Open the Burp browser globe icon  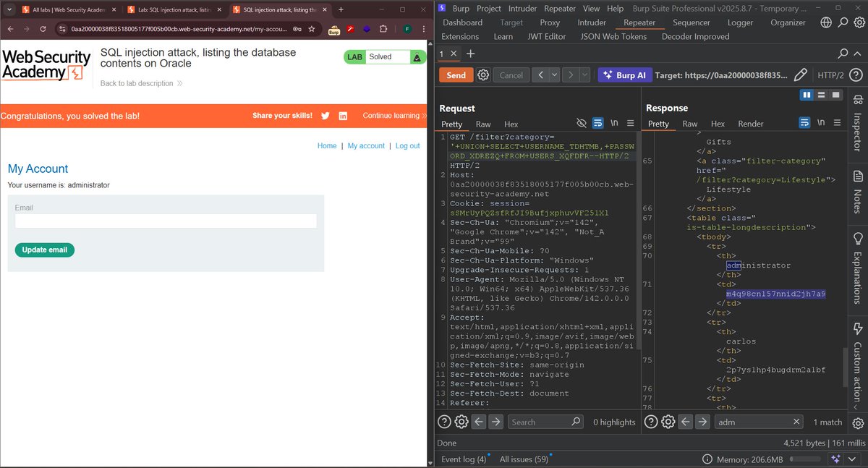827,22
